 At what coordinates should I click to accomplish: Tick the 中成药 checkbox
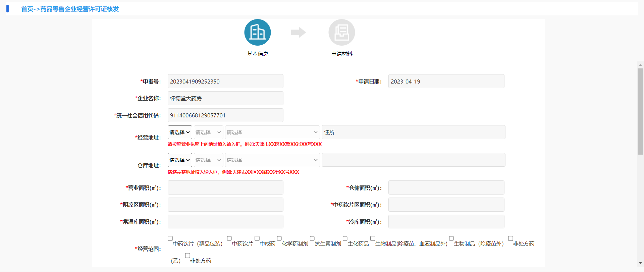click(x=257, y=238)
